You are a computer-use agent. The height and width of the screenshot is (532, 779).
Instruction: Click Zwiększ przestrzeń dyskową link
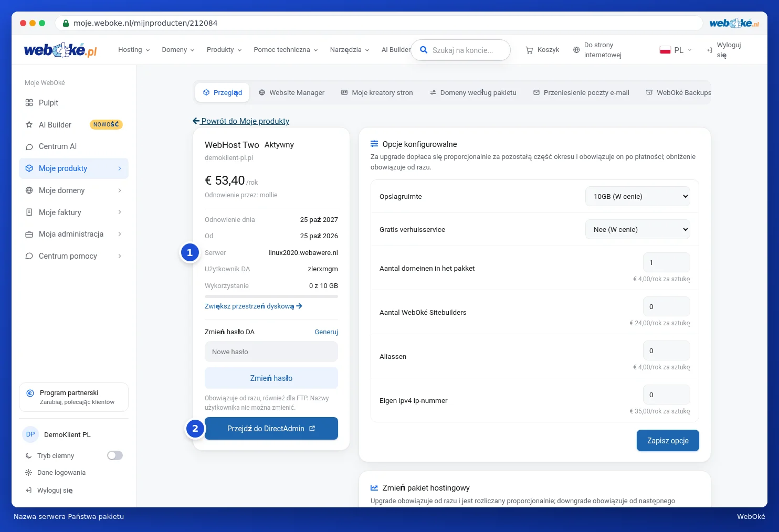pyautogui.click(x=254, y=306)
